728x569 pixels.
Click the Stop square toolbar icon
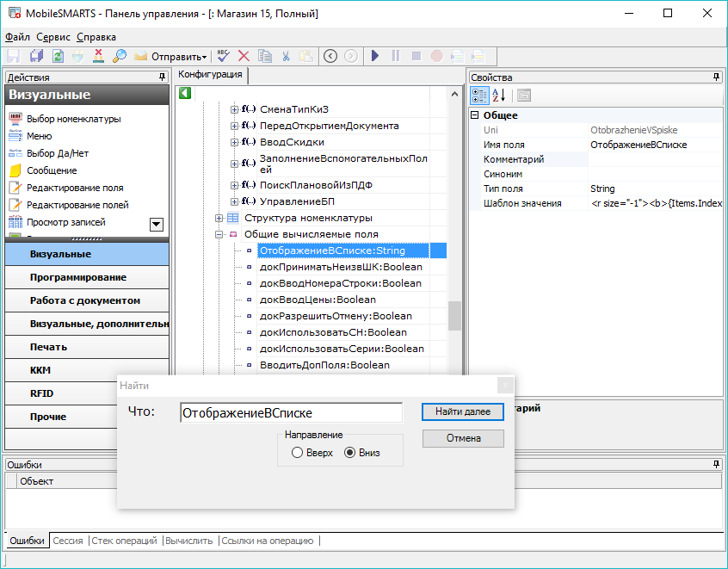tap(416, 56)
